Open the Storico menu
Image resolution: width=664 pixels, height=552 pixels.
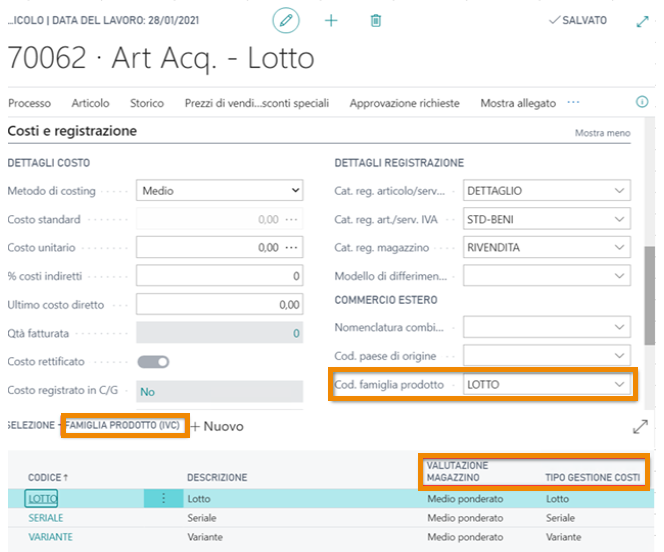click(x=147, y=103)
